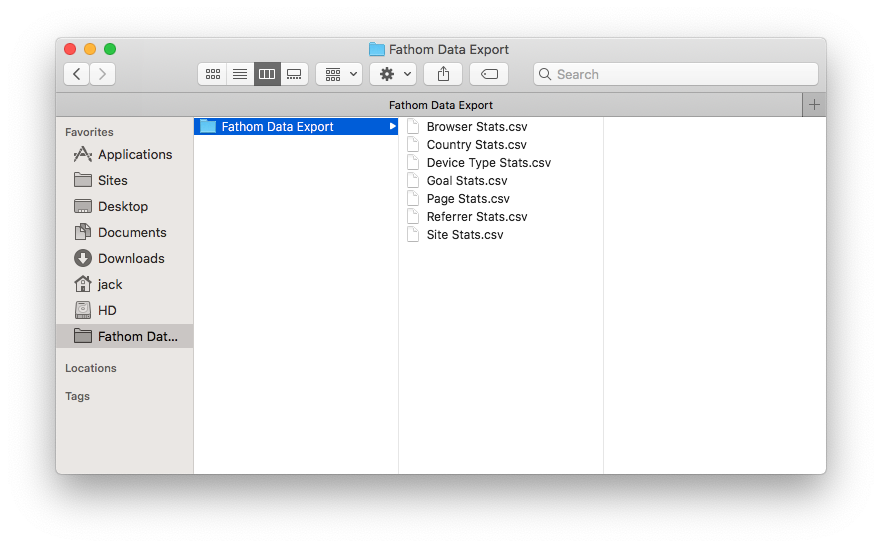Open the Sites folder in sidebar
The height and width of the screenshot is (548, 882).
tap(124, 180)
